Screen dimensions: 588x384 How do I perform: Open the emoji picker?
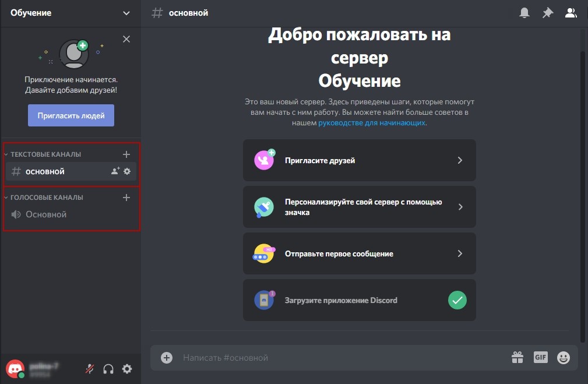[x=563, y=357]
